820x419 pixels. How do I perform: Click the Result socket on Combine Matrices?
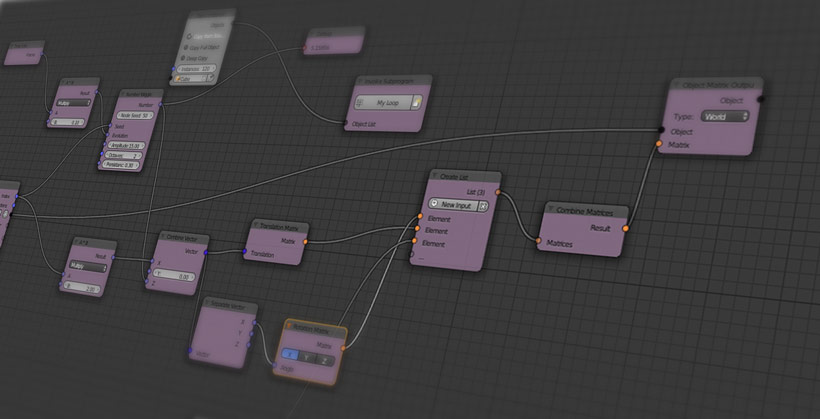pyautogui.click(x=625, y=229)
